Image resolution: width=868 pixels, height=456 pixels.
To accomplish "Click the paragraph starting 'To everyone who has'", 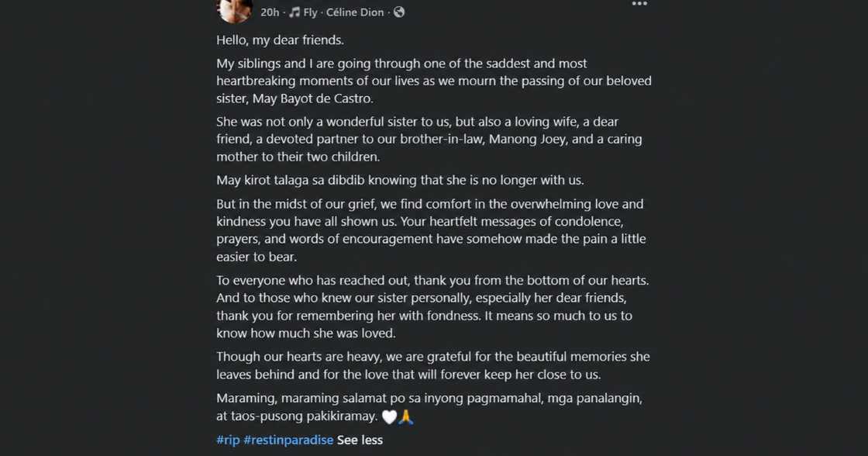I will (433, 306).
